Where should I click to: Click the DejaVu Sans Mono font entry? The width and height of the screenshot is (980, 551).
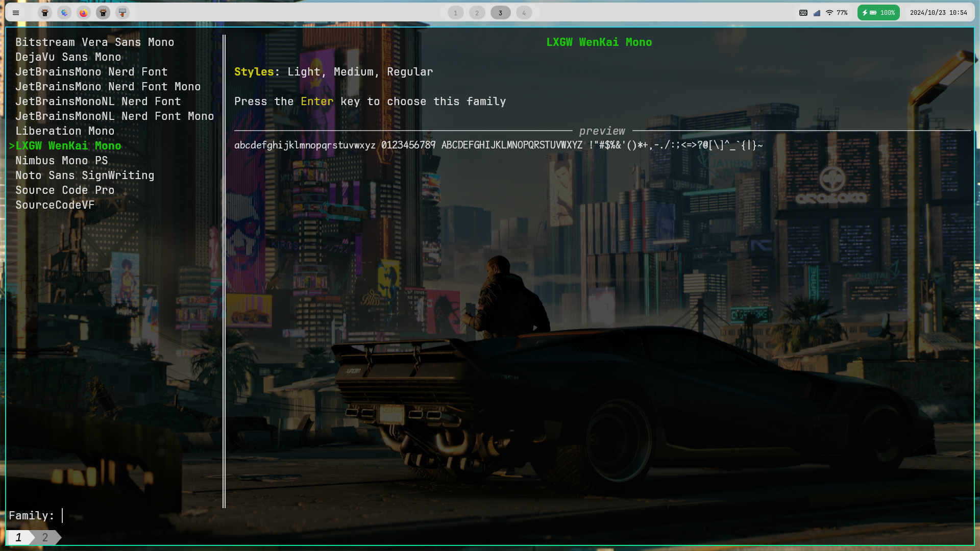click(x=68, y=57)
